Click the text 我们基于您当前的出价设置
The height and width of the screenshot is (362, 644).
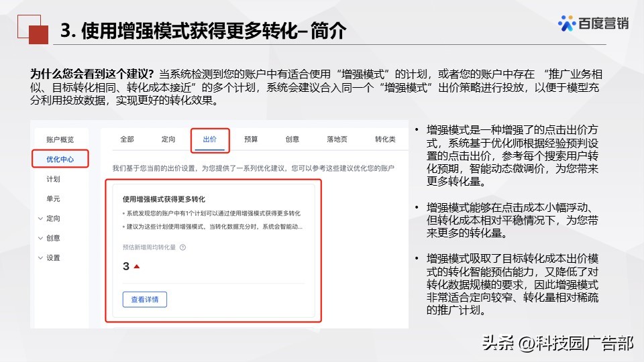(254, 168)
